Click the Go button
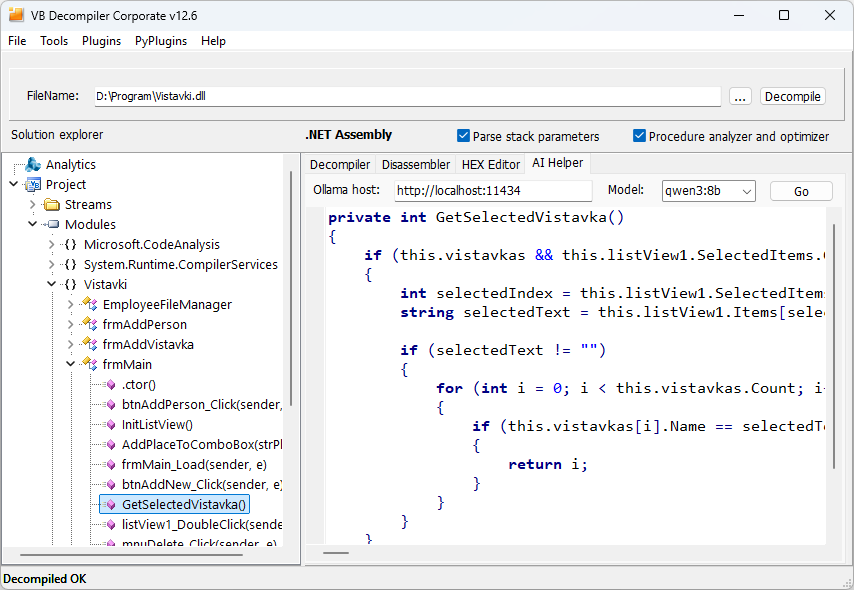This screenshot has height=590, width=854. (x=801, y=191)
